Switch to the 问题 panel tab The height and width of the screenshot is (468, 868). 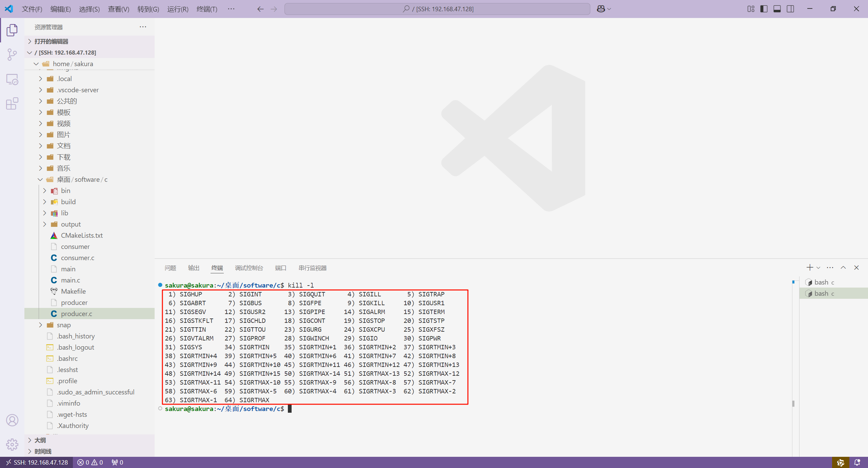click(x=171, y=268)
